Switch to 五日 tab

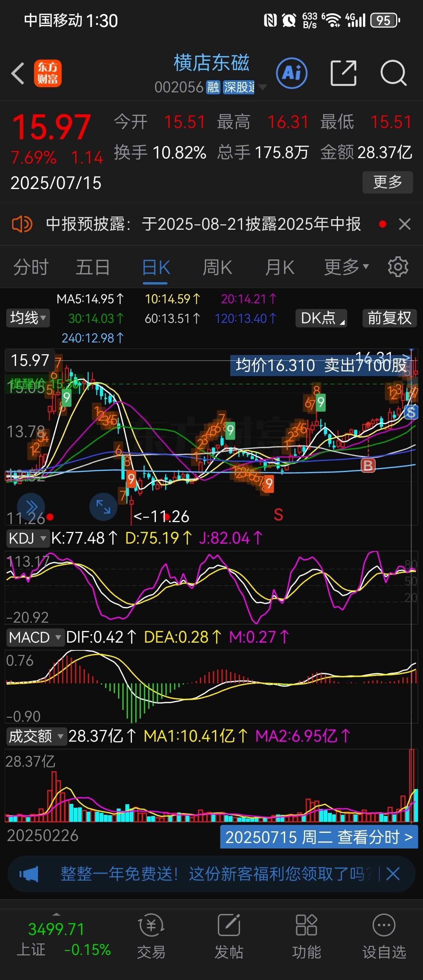coord(93,267)
